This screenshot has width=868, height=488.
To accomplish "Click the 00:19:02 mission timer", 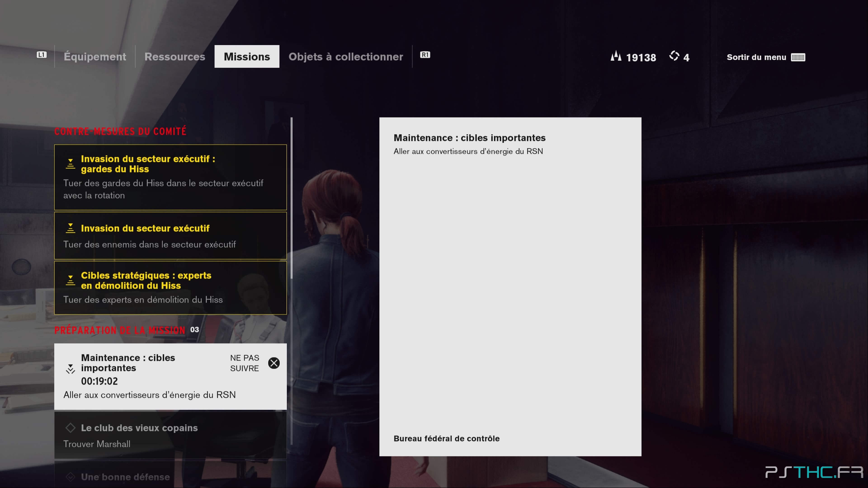I will [99, 381].
